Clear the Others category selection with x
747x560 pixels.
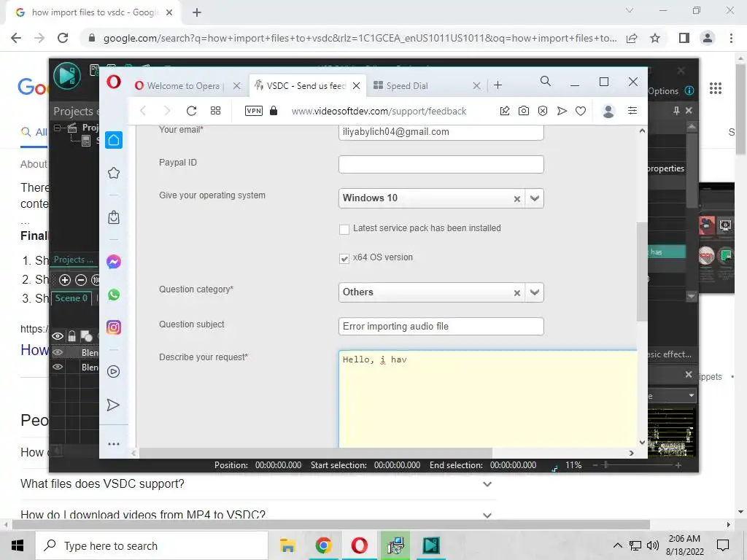click(517, 293)
